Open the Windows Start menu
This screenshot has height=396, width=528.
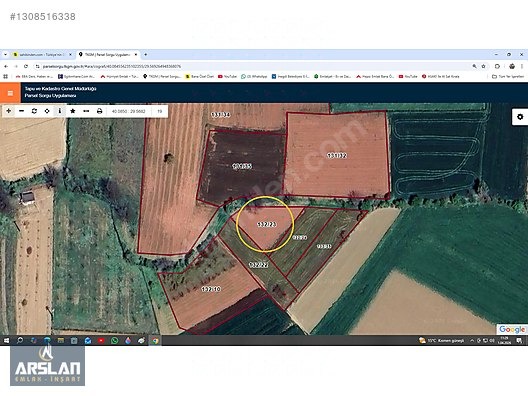click(6, 340)
